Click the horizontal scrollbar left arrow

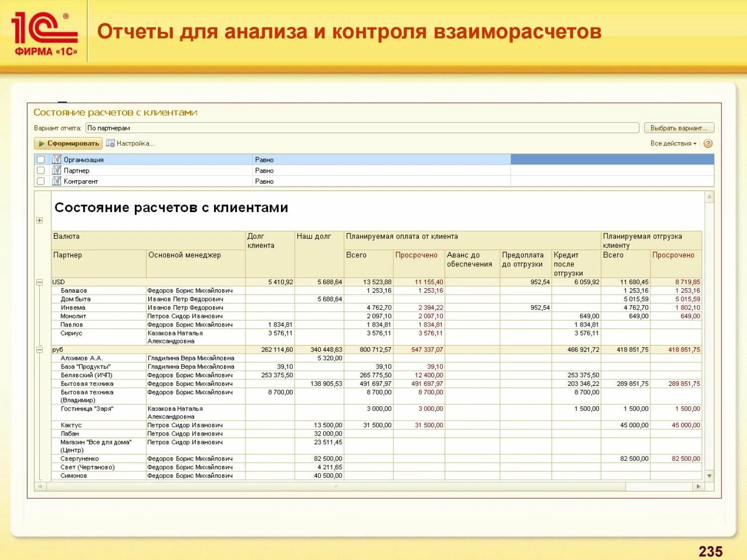coord(40,486)
